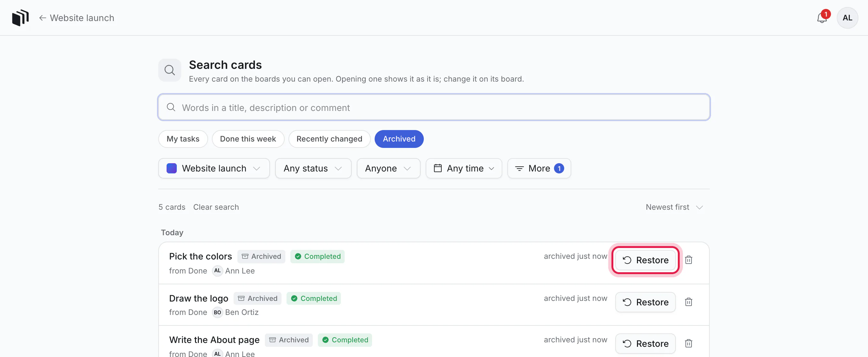Select the Done this week chip
868x357 pixels.
tap(248, 139)
